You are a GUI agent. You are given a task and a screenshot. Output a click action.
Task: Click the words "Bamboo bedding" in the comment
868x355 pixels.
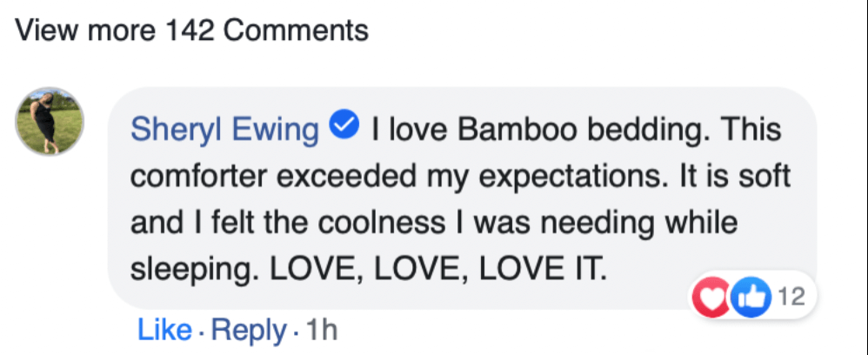(565, 130)
